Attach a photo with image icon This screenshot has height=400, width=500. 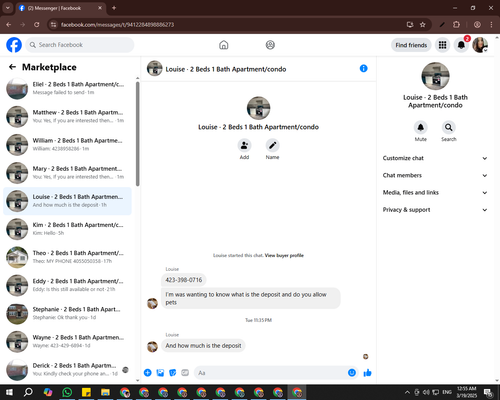(160, 373)
